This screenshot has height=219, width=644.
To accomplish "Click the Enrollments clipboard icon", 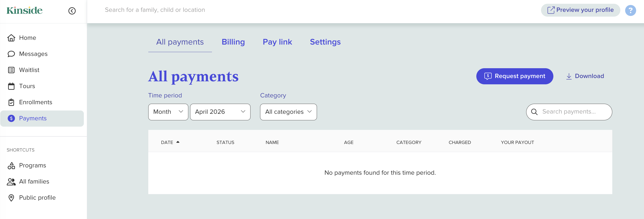I will pos(11,102).
